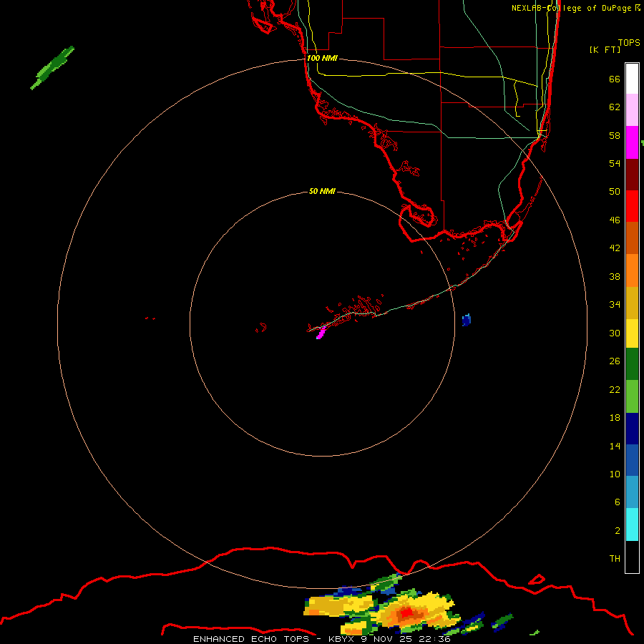Select the dark maroon legend swatch
The image size is (644, 644).
click(632, 174)
